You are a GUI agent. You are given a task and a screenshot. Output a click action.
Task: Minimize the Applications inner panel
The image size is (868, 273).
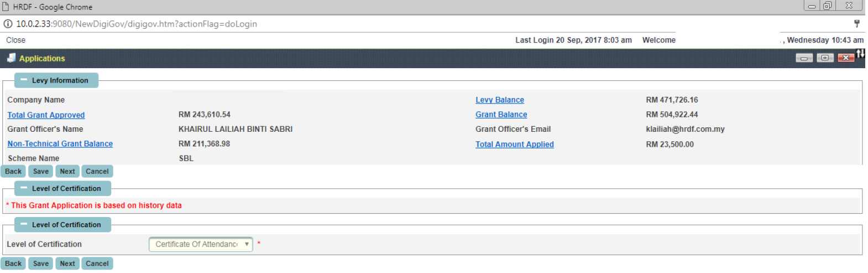pos(804,58)
